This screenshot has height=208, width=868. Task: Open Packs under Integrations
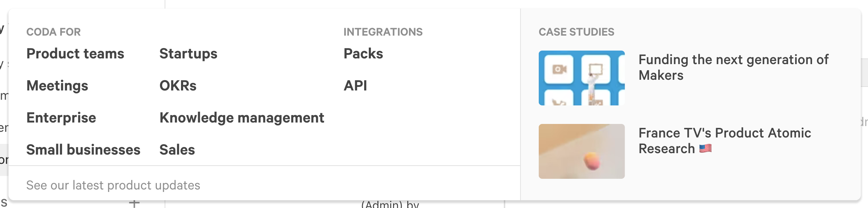click(363, 54)
